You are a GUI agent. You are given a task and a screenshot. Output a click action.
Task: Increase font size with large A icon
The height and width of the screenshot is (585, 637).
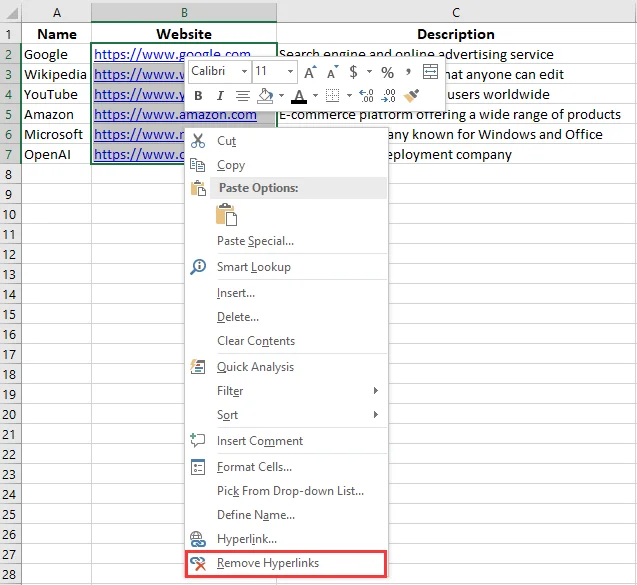(x=310, y=72)
